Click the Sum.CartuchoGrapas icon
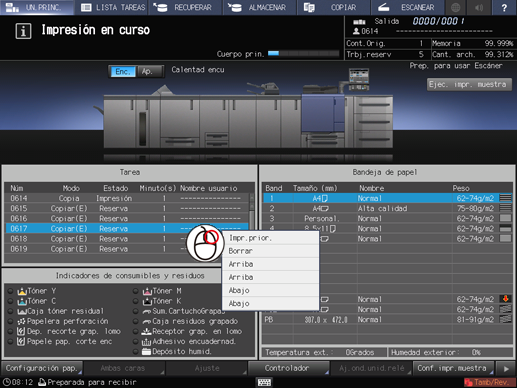The width and height of the screenshot is (517, 388). tap(147, 311)
